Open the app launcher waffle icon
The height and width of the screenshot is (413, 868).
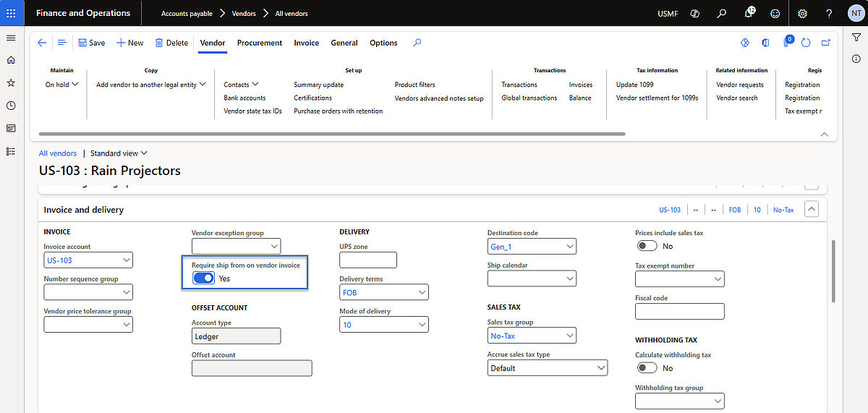(x=11, y=13)
